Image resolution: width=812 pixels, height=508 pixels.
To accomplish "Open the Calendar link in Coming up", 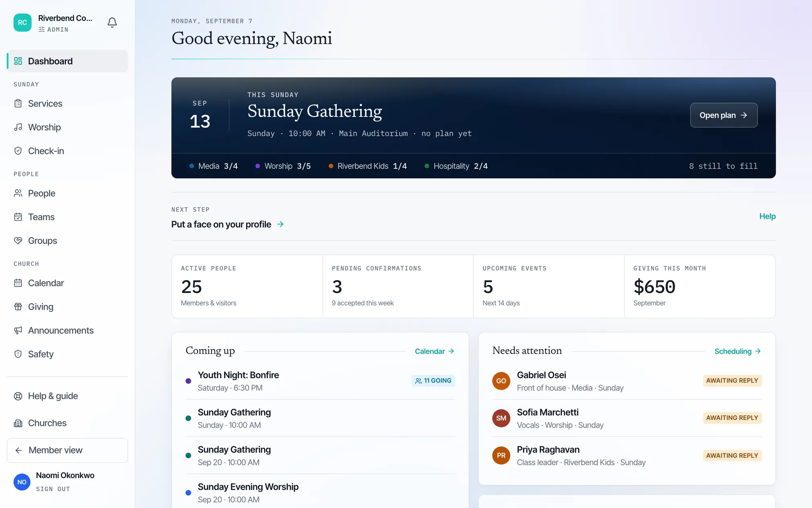I will (x=435, y=351).
